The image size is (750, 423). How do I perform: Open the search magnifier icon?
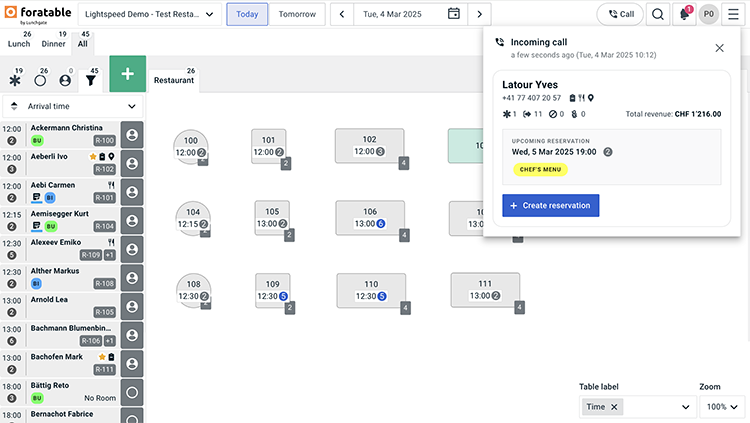pos(658,14)
